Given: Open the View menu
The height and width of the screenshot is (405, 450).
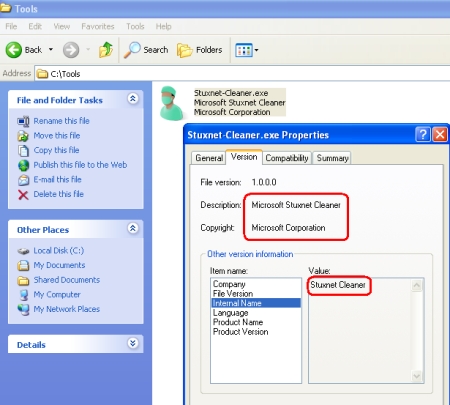Looking at the screenshot, I should [62, 26].
